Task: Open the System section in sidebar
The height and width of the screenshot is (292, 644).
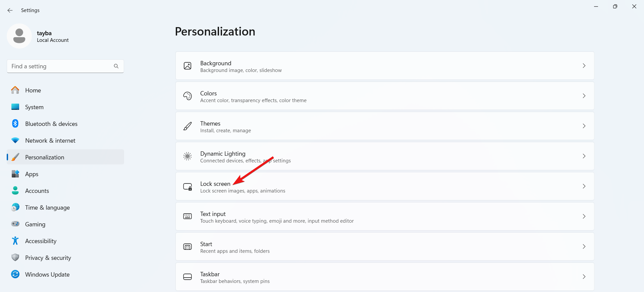Action: point(34,107)
